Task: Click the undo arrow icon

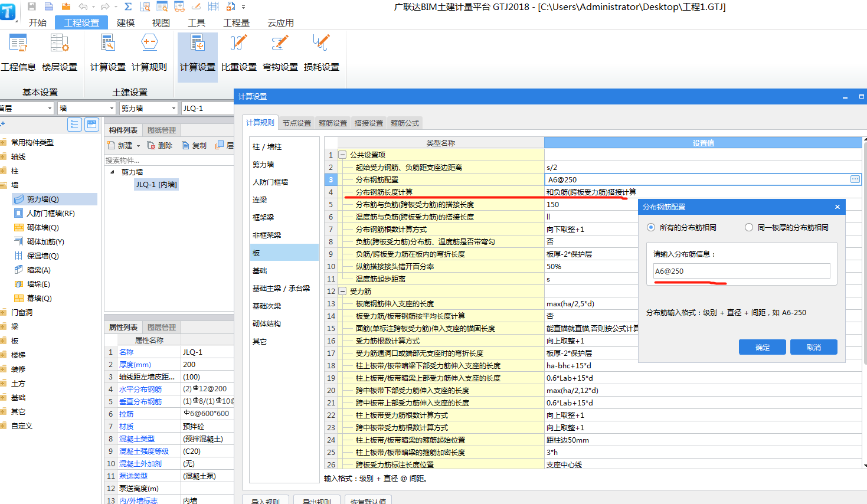Action: click(83, 6)
